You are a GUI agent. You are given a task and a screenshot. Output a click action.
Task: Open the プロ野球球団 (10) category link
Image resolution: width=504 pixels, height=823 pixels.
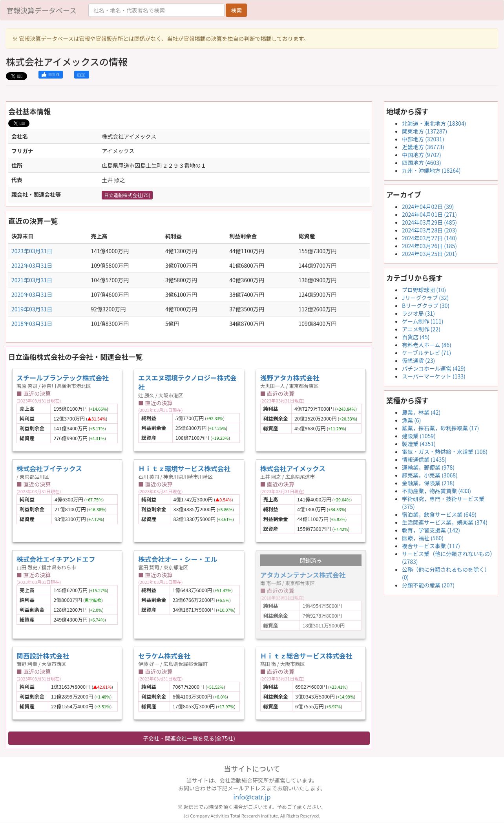click(424, 290)
